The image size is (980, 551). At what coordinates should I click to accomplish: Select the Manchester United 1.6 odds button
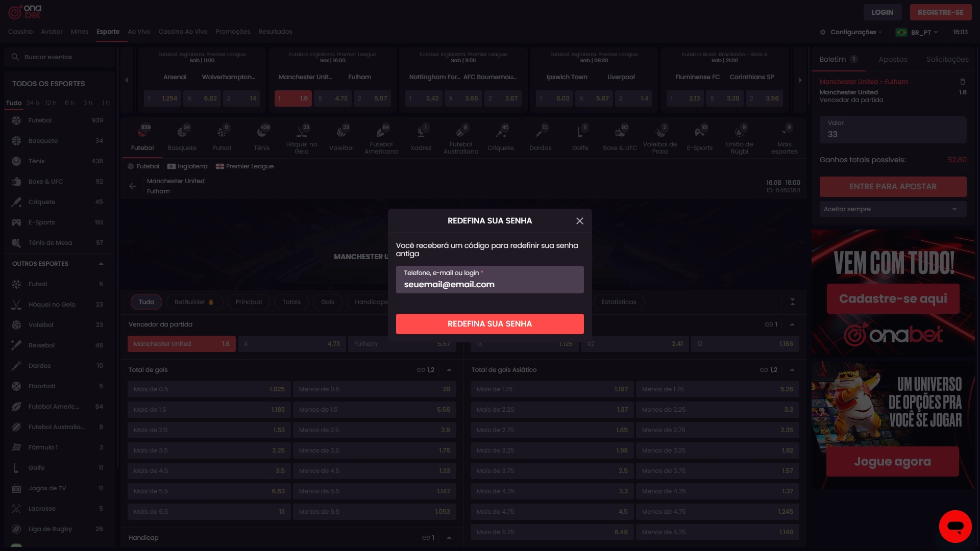click(181, 344)
